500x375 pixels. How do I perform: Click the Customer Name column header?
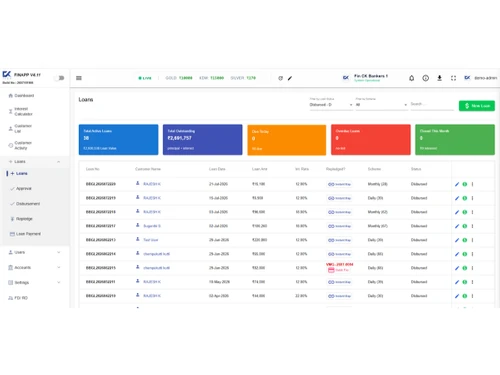(148, 169)
